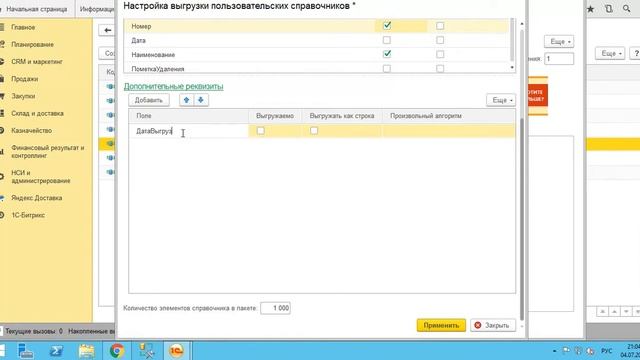Image resolution: width=640 pixels, height=360 pixels.
Task: Enable Выгружаемо checkbox for ДатаВыгруз row
Action: (x=260, y=131)
